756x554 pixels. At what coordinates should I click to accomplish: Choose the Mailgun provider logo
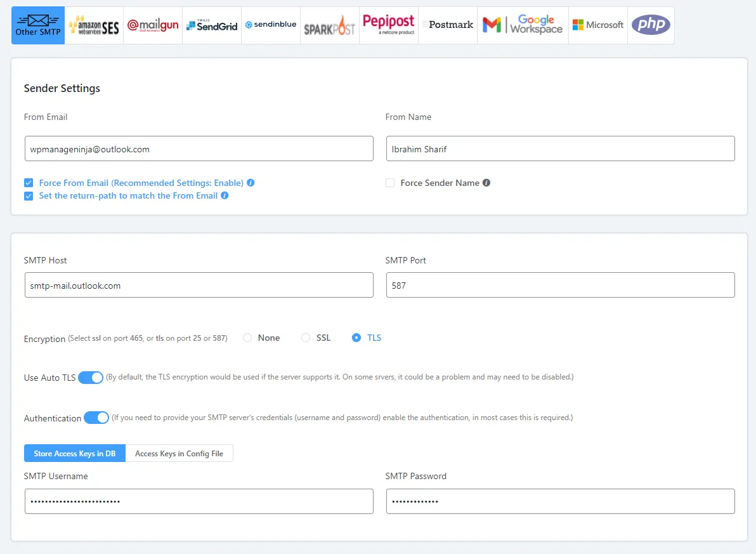tap(153, 25)
